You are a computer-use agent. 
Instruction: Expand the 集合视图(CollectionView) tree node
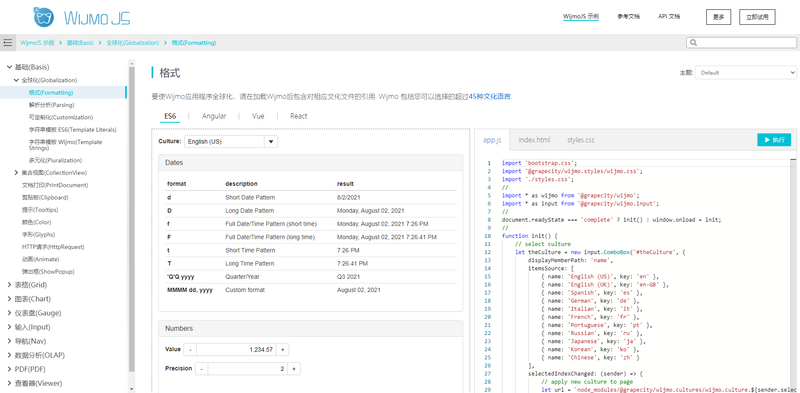click(16, 173)
